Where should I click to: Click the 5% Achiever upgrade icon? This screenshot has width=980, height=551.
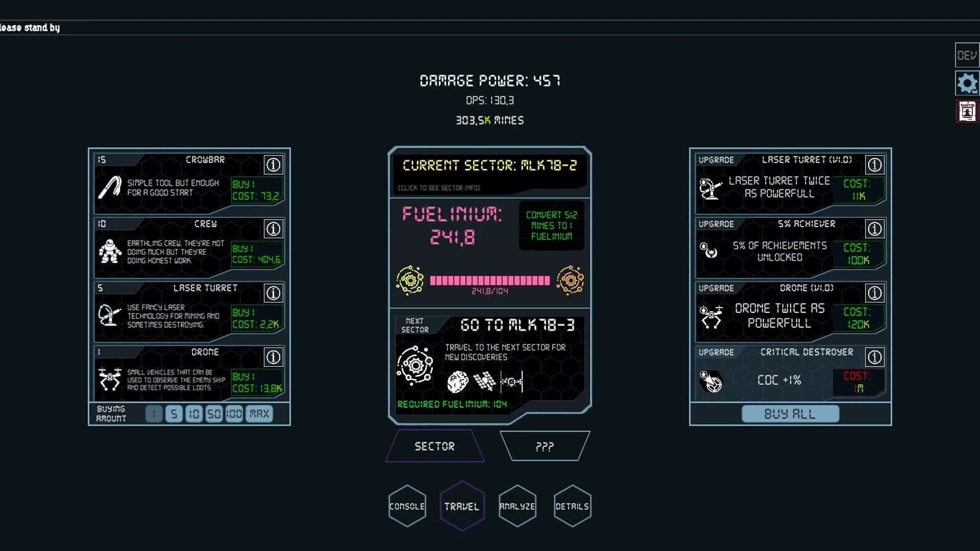click(708, 251)
